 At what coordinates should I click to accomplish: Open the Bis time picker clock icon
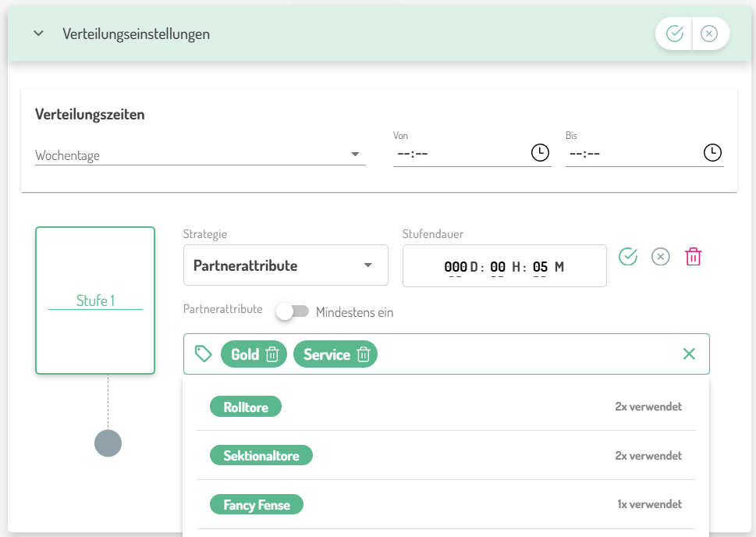pyautogui.click(x=712, y=153)
